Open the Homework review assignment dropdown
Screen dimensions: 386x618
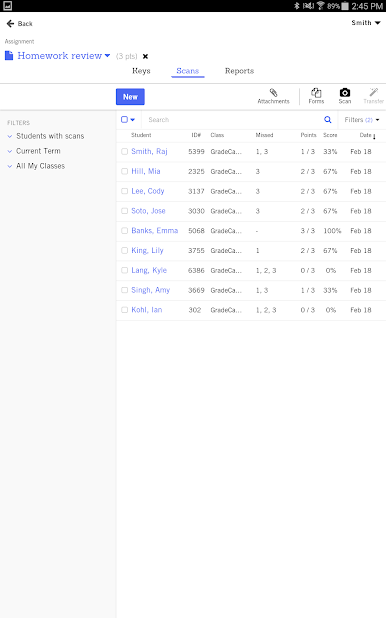click(x=107, y=56)
